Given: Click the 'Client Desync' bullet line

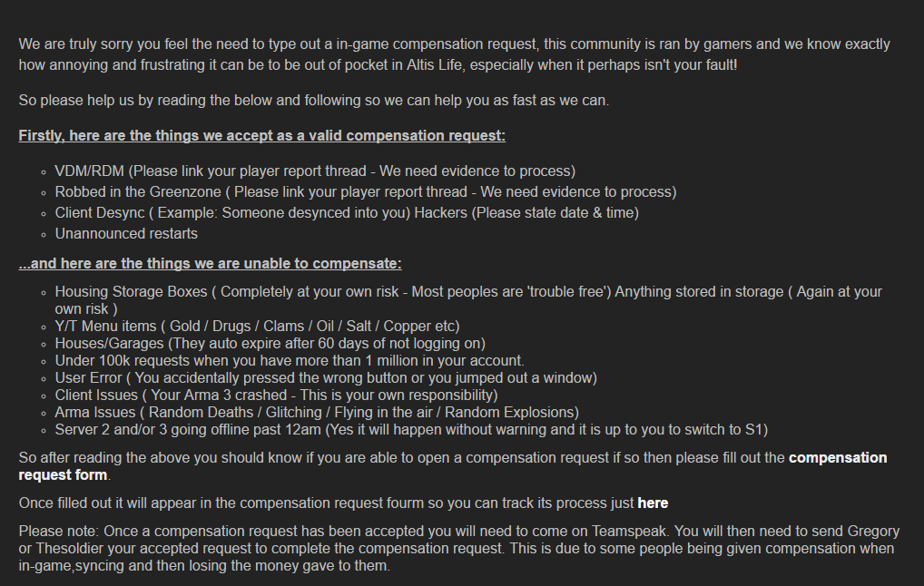Looking at the screenshot, I should pyautogui.click(x=347, y=212).
